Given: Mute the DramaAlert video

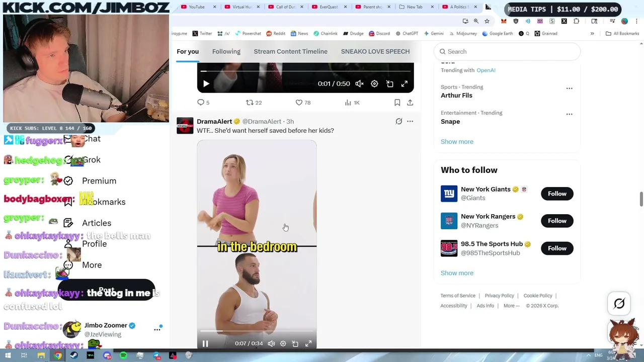Looking at the screenshot, I should (x=271, y=343).
